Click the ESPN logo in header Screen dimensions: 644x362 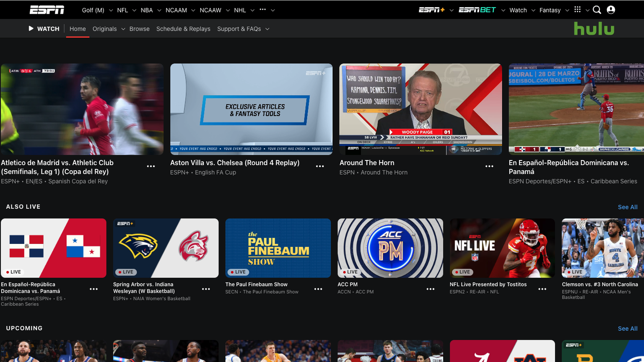pyautogui.click(x=47, y=10)
